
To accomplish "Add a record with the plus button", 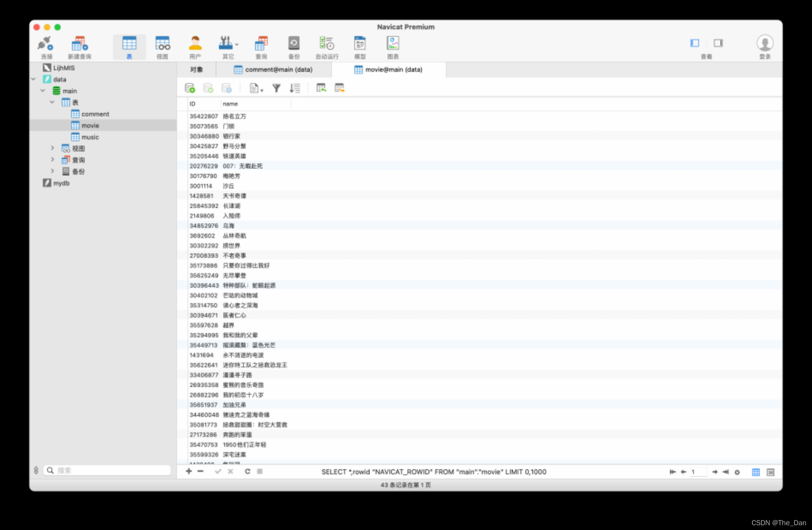I will (x=189, y=471).
